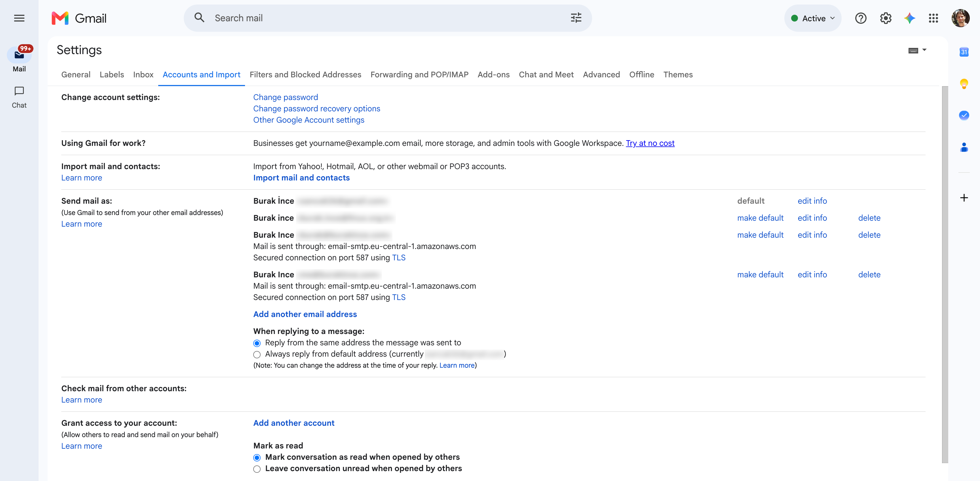The width and height of the screenshot is (980, 481).
Task: Switch to the General tab
Action: click(x=76, y=75)
